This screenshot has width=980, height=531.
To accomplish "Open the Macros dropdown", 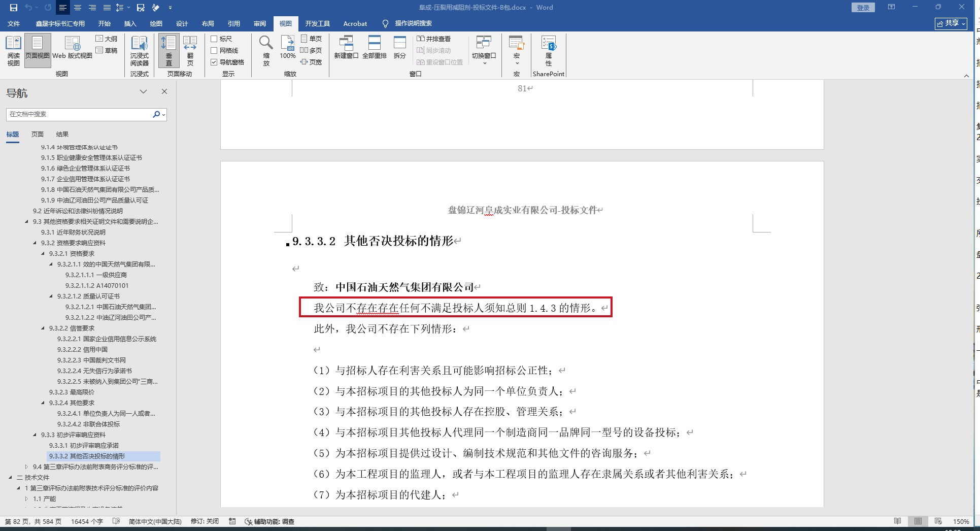I will tap(517, 51).
